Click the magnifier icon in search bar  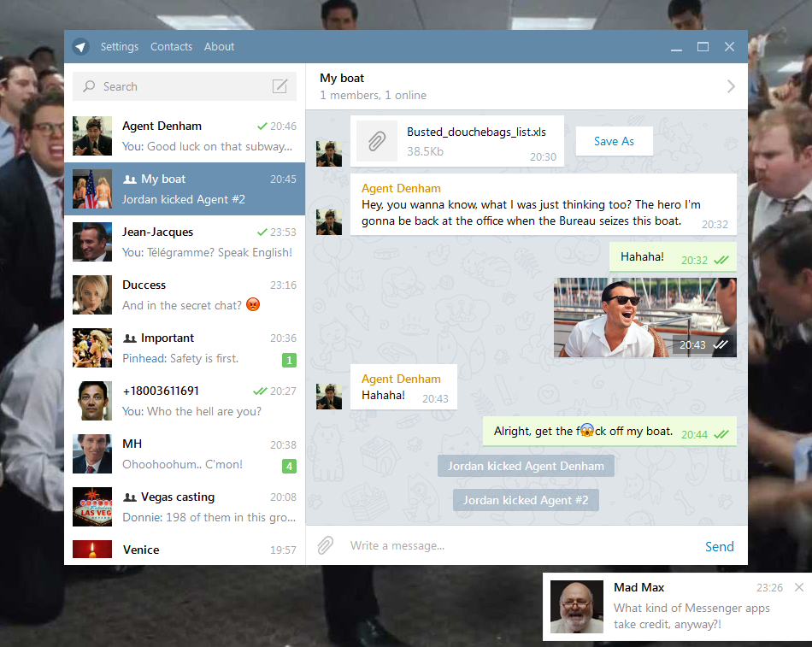[89, 86]
